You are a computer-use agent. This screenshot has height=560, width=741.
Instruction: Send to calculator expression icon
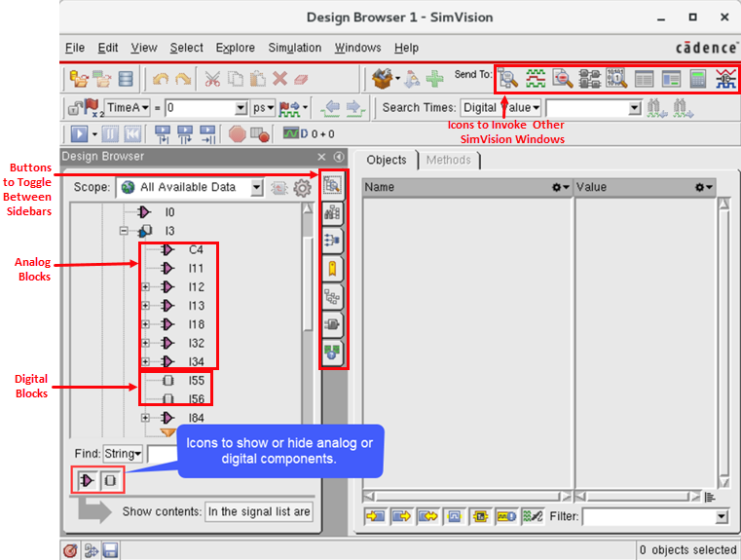(x=698, y=79)
